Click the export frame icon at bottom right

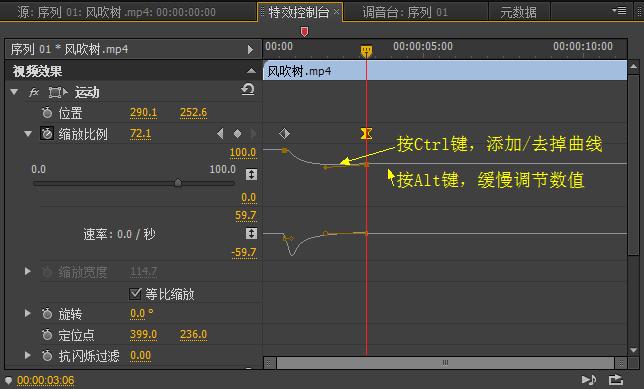[x=616, y=380]
